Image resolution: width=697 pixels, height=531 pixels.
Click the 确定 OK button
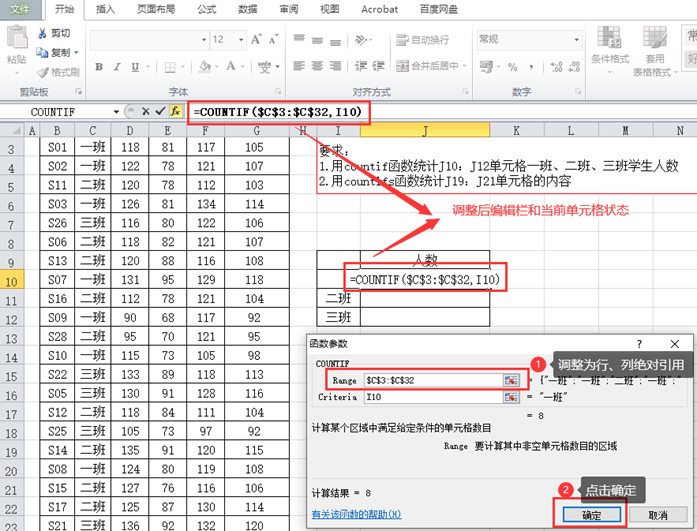[591, 515]
